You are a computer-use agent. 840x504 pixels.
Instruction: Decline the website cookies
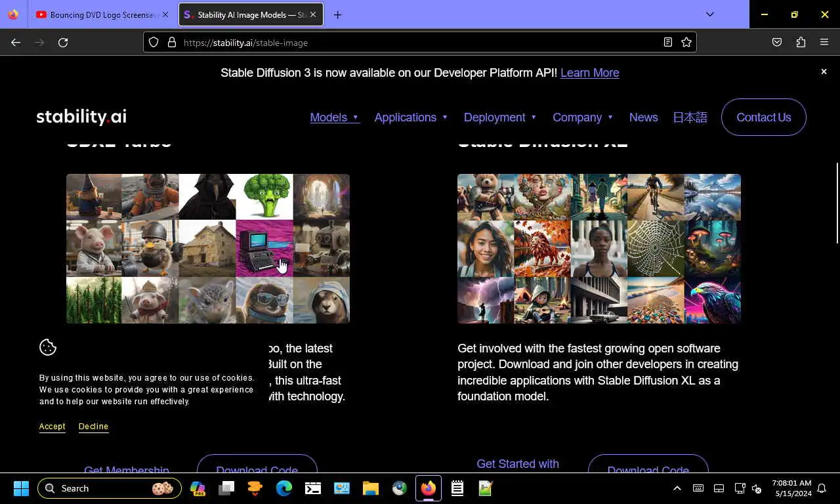(x=93, y=427)
